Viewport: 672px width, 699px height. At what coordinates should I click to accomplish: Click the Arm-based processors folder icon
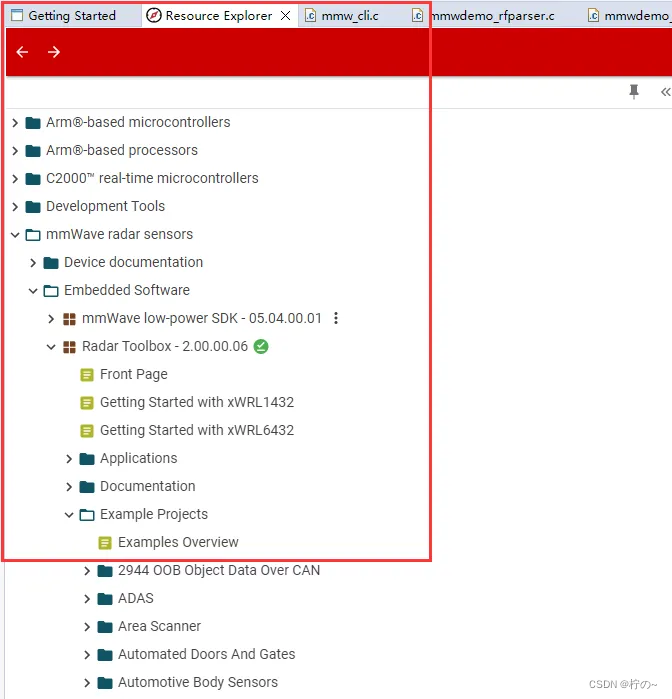pos(33,151)
